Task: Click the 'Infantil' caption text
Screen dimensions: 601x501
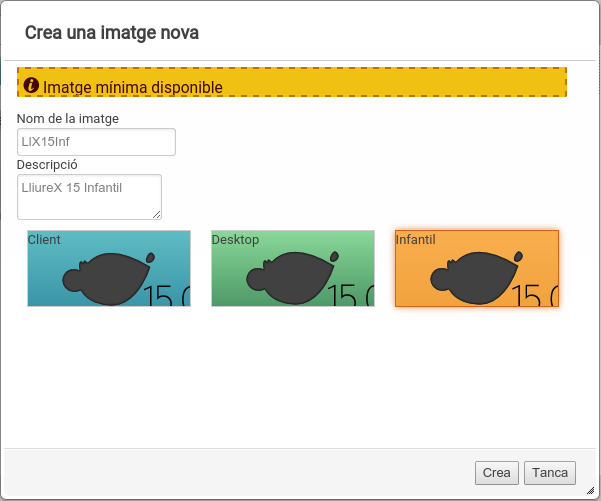Action: click(x=416, y=240)
